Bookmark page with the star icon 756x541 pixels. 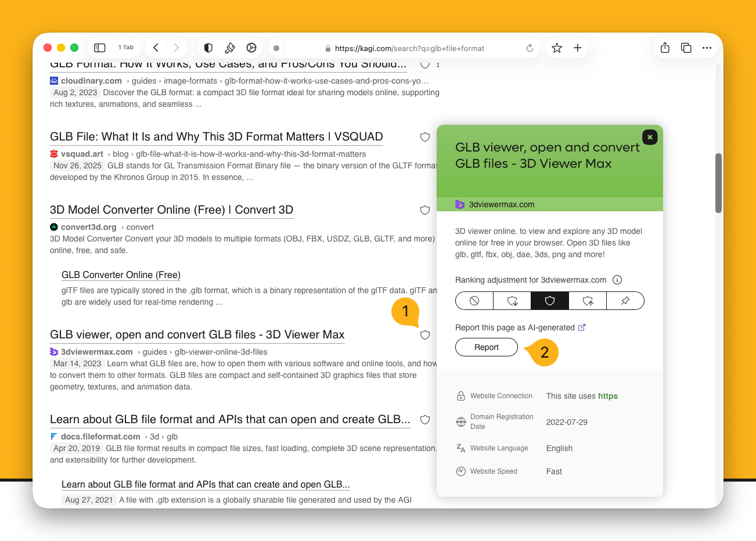557,48
